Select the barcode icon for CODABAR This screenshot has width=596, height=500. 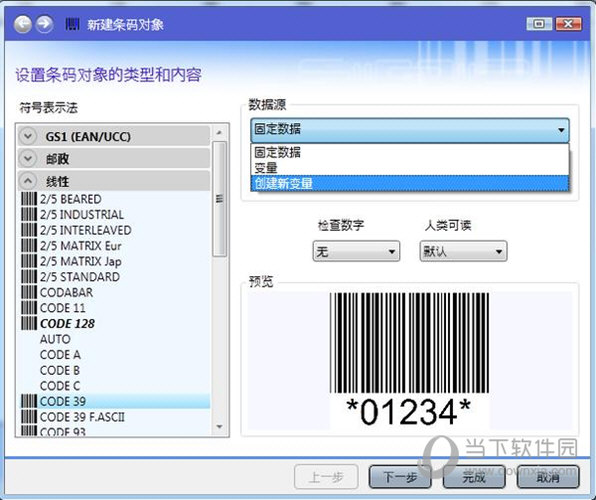click(x=29, y=292)
